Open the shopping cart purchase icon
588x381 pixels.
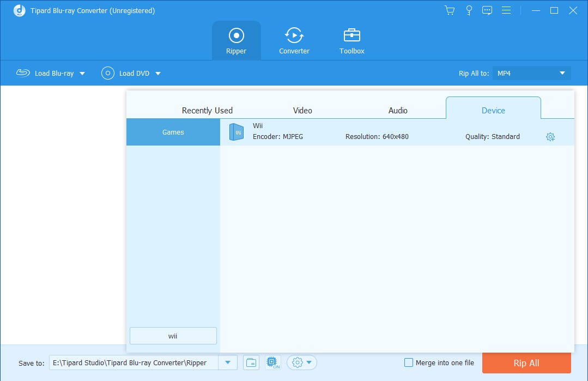coord(449,10)
